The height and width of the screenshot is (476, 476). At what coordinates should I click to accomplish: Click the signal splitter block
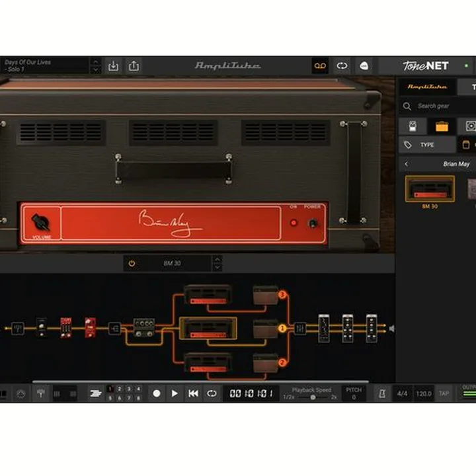point(114,328)
